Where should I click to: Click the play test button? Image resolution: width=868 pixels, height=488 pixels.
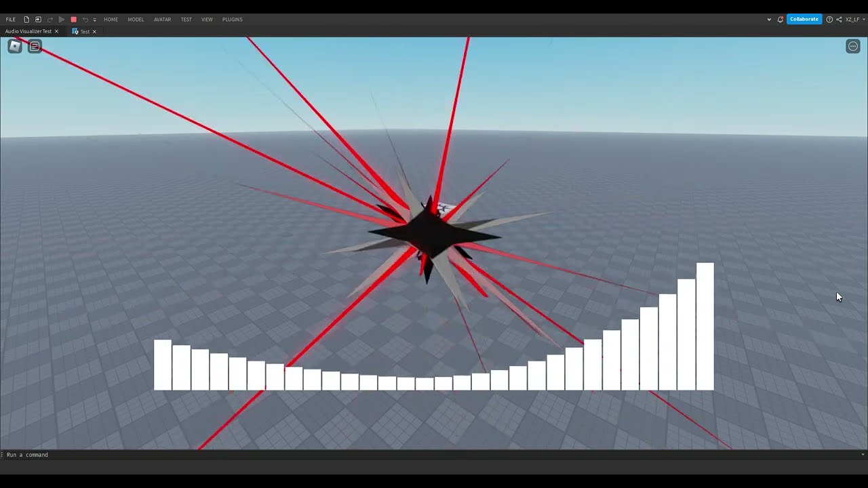coord(62,20)
